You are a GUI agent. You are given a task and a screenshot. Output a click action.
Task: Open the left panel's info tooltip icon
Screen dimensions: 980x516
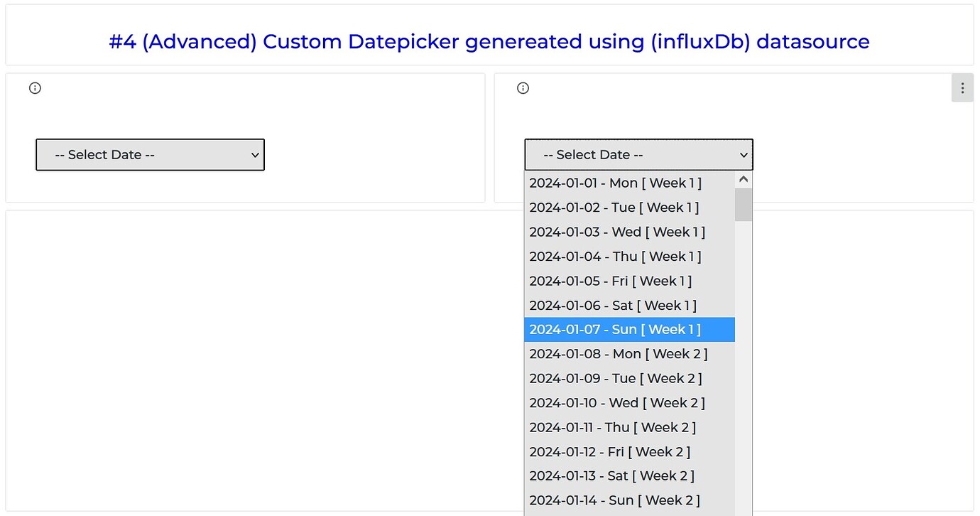point(34,87)
